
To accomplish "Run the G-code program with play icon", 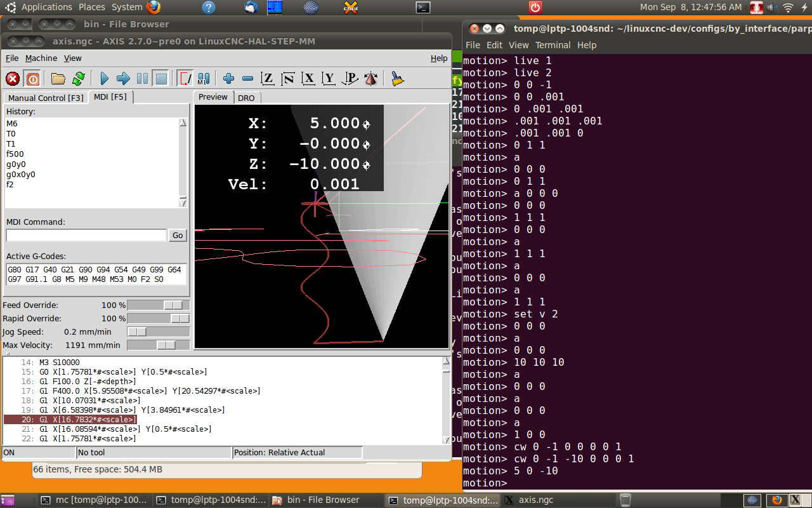I will [105, 79].
